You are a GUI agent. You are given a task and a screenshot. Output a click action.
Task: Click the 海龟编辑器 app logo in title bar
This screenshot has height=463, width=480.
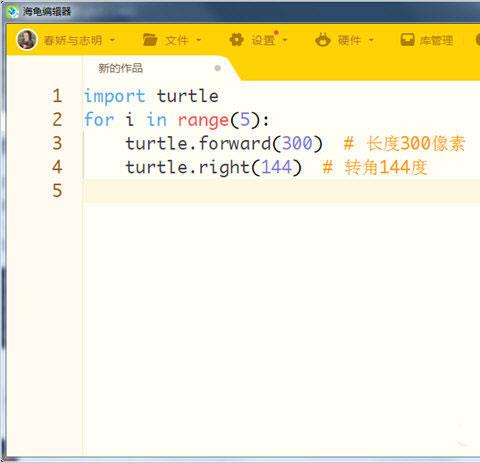click(x=13, y=12)
